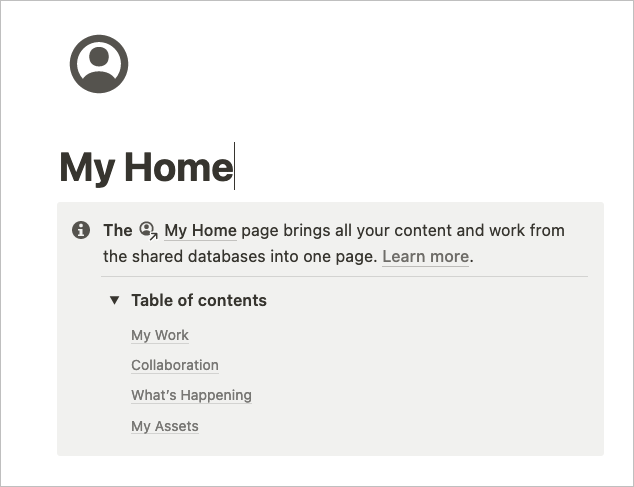Open the Learn more link

[425, 256]
